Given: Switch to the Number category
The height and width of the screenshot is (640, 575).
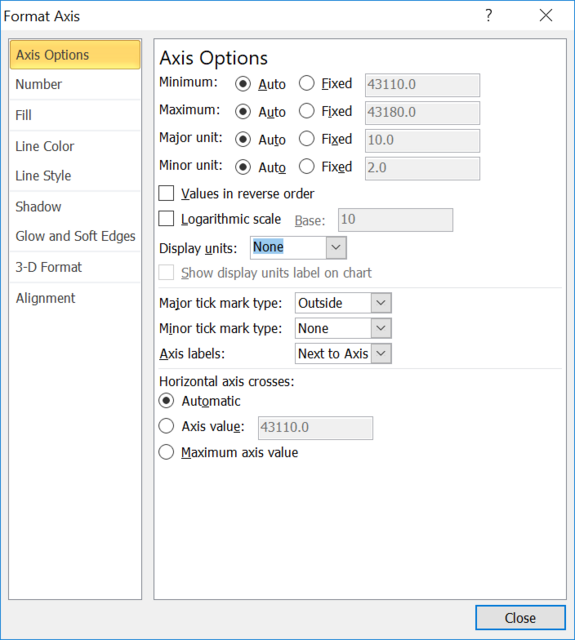Looking at the screenshot, I should pyautogui.click(x=75, y=84).
